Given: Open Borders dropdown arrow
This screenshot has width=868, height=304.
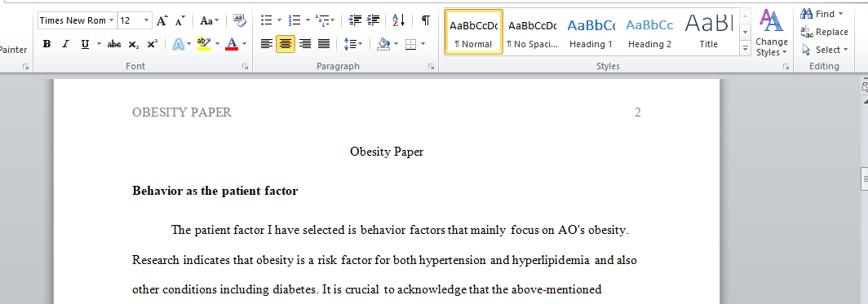Looking at the screenshot, I should 423,44.
